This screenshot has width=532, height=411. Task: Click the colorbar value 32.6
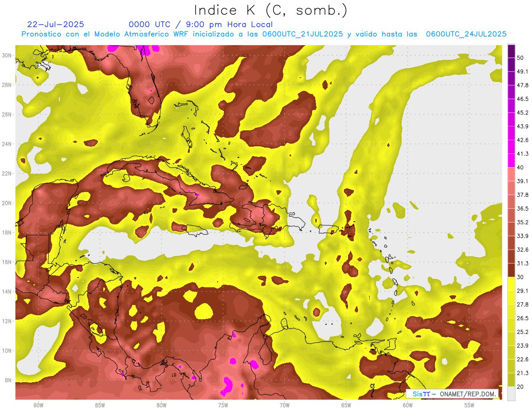523,250
